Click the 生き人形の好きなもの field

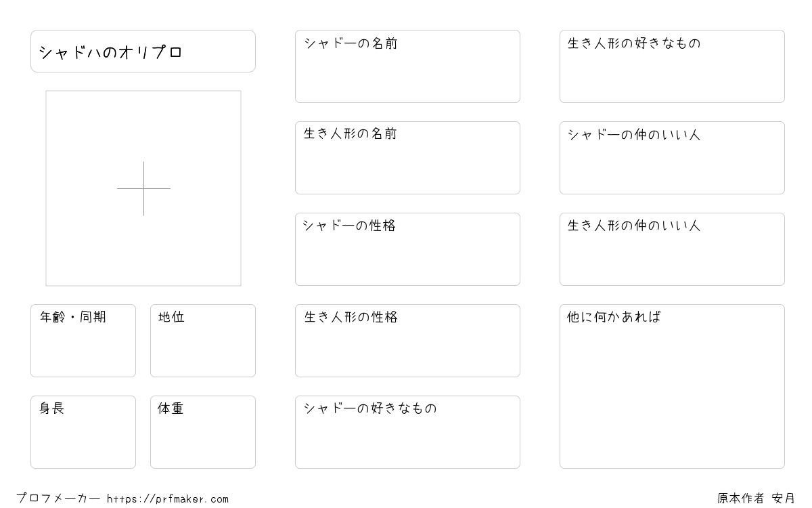(x=672, y=66)
